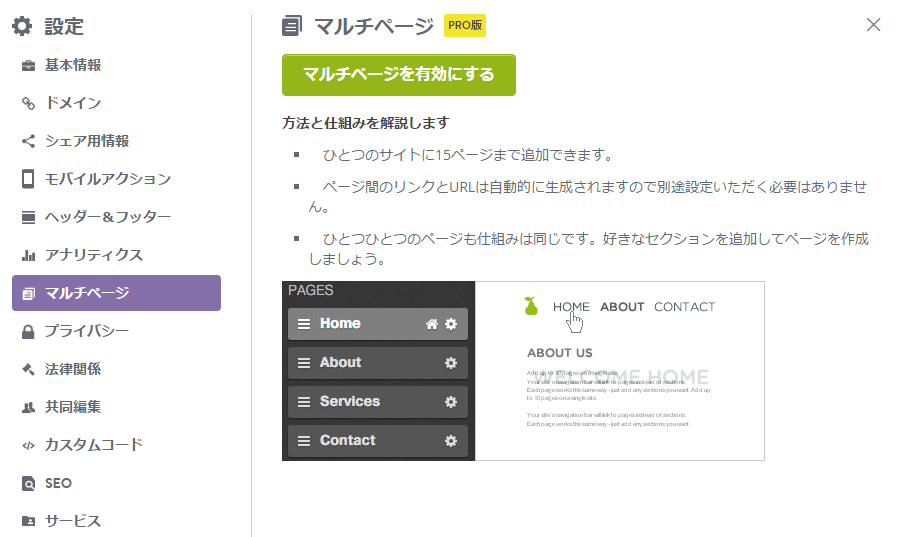
Task: Click the link chain icon beside ドメイン
Action: point(28,103)
